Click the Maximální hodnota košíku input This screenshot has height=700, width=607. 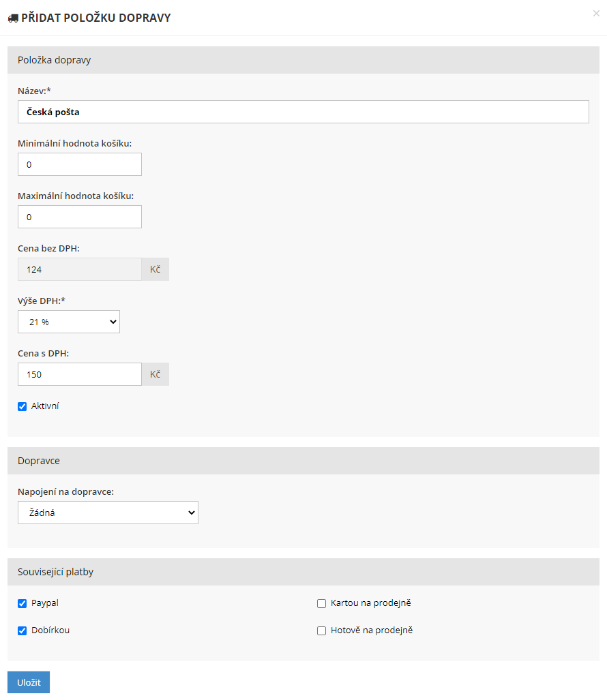[79, 217]
